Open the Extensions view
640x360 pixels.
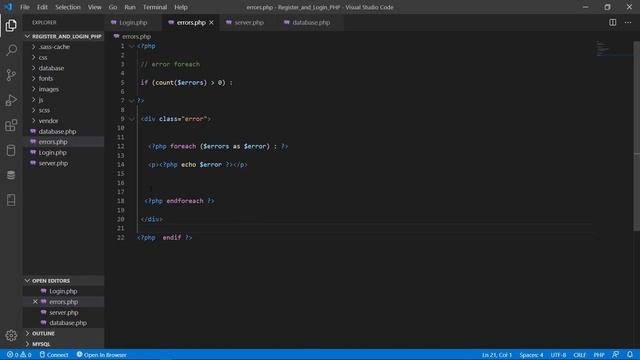(x=11, y=125)
